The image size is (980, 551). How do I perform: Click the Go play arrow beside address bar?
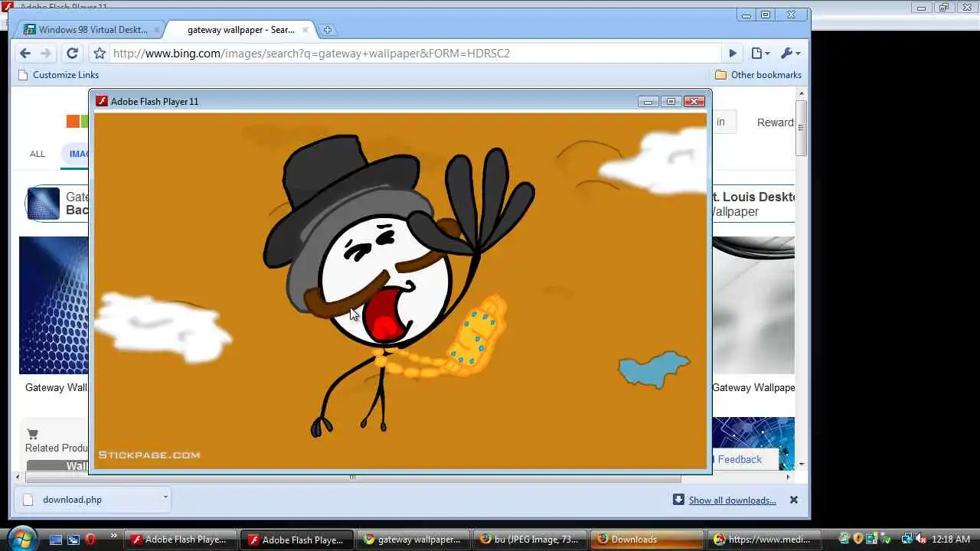click(x=733, y=53)
